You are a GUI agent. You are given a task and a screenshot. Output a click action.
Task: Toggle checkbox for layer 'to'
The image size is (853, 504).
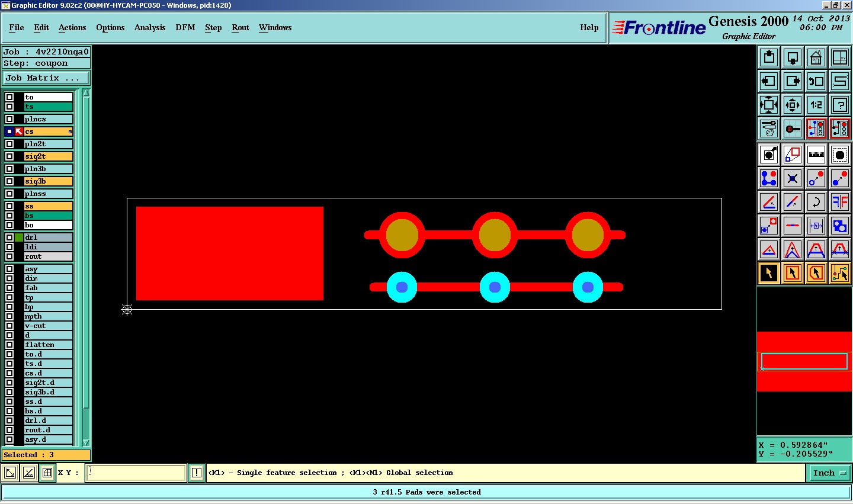[x=9, y=97]
